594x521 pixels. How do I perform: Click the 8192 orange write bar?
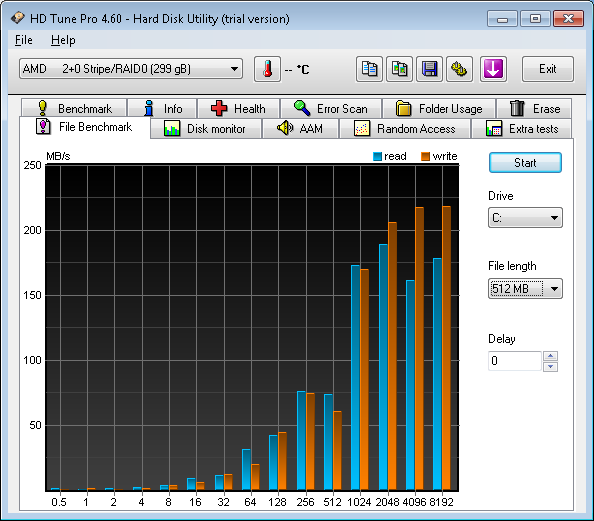(x=447, y=348)
